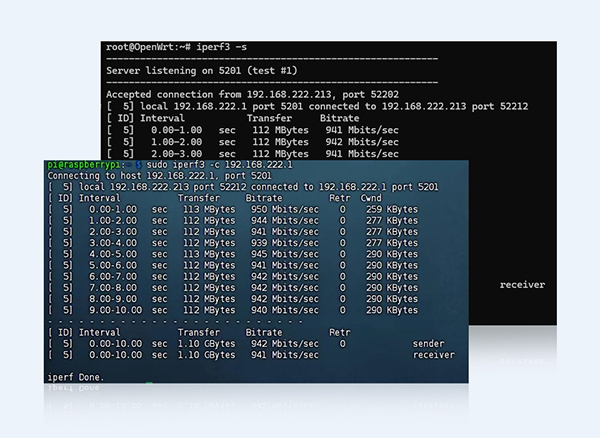Click the 'pi@raspberrypi' prompt text
This screenshot has height=438, width=600.
[84, 165]
